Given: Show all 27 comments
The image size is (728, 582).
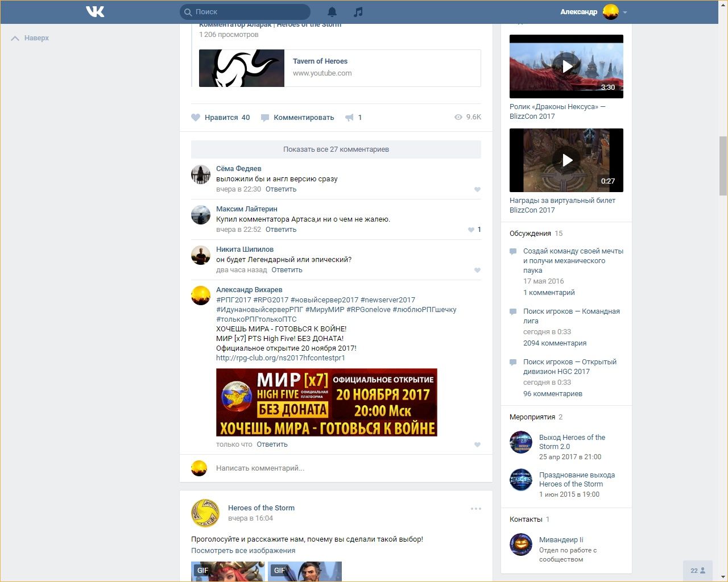Looking at the screenshot, I should point(336,149).
